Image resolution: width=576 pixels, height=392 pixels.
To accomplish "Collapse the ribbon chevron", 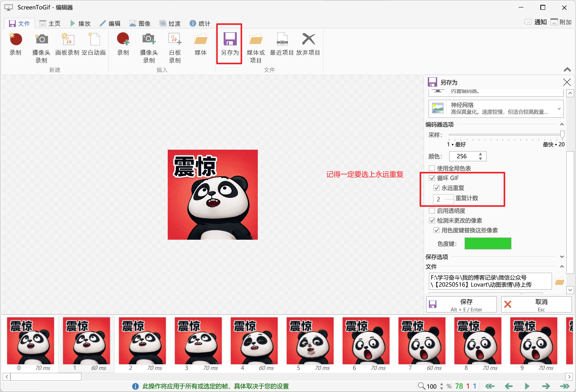I will click(567, 69).
